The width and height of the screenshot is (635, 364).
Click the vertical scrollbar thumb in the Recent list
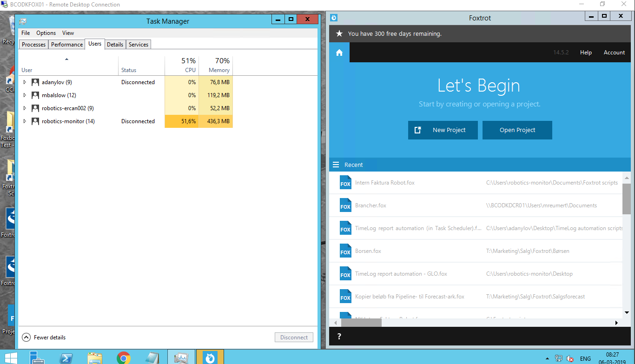coord(627,199)
